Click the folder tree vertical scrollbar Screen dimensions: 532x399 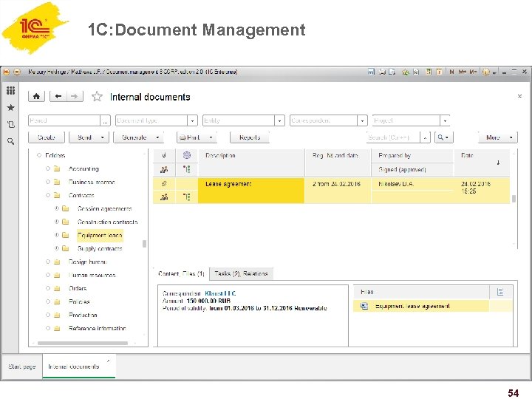tap(145, 244)
